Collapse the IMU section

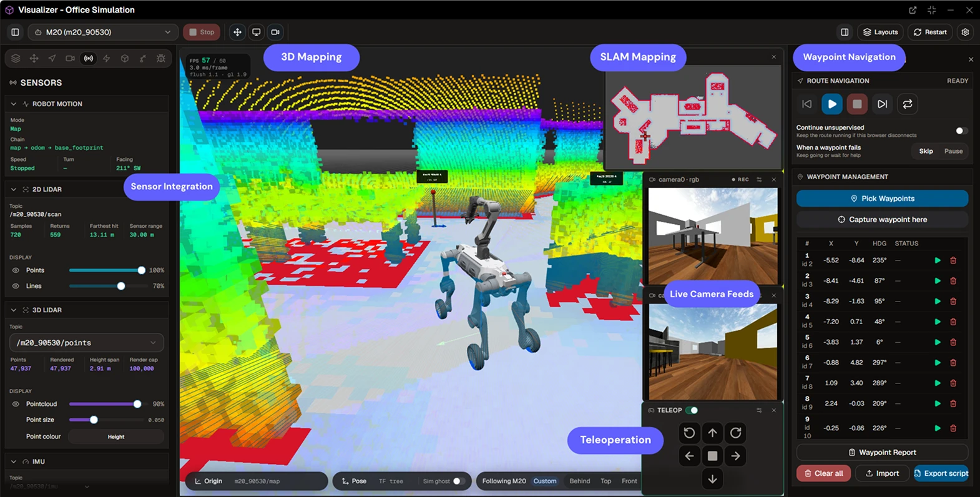[x=14, y=461]
